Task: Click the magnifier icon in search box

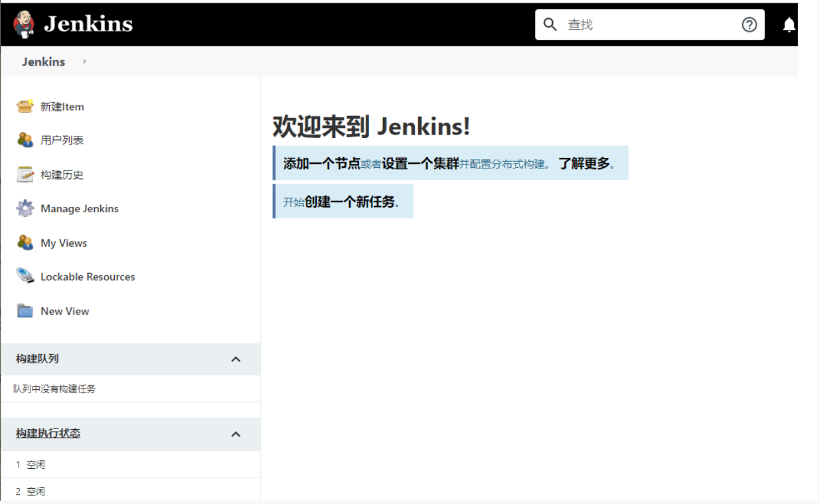Action: pos(550,25)
